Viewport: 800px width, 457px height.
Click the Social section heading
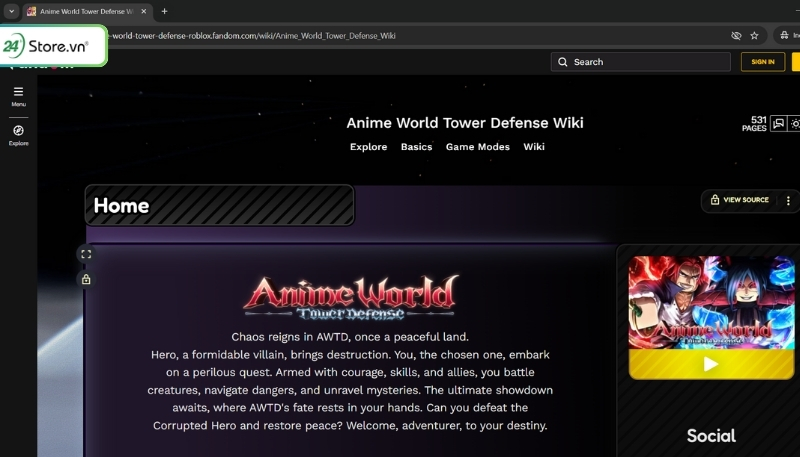pos(711,436)
